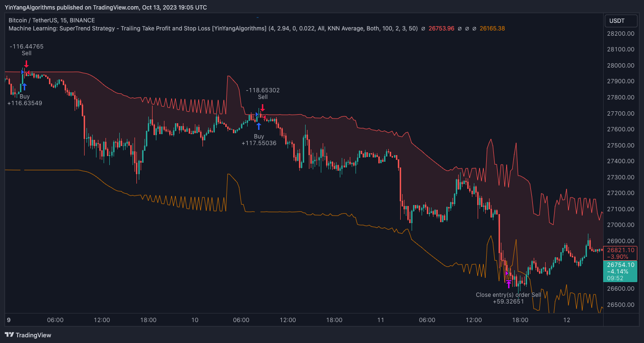This screenshot has width=644, height=343.
Task: Click the blue Buy arrow above +116.63549 label
Action: tap(24, 87)
